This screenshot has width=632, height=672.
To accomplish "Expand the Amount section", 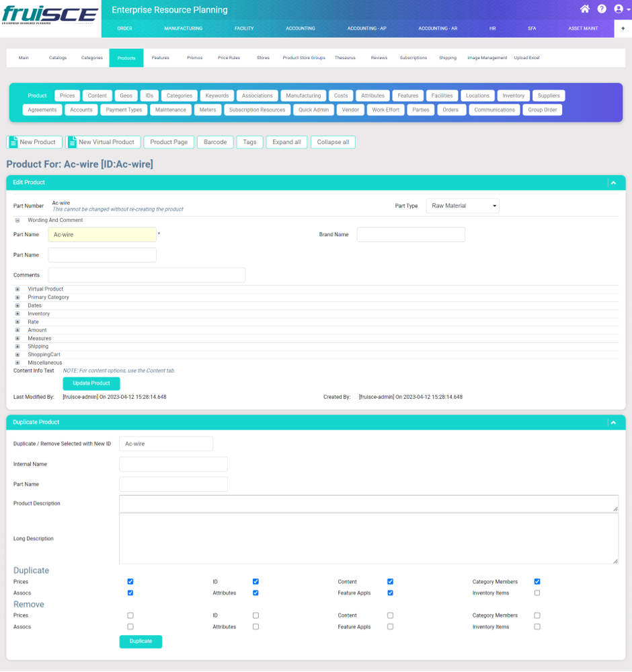I will point(17,330).
